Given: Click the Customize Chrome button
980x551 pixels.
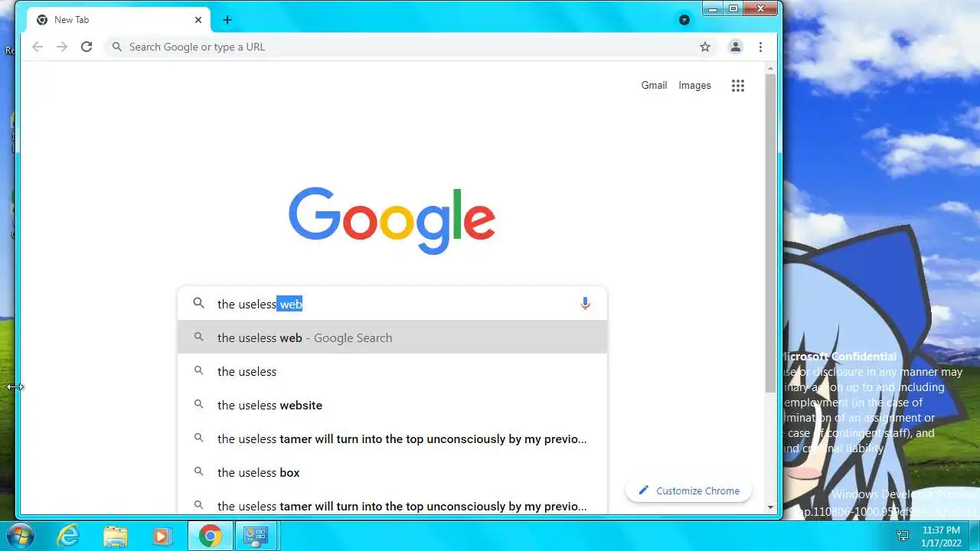Looking at the screenshot, I should (x=688, y=491).
